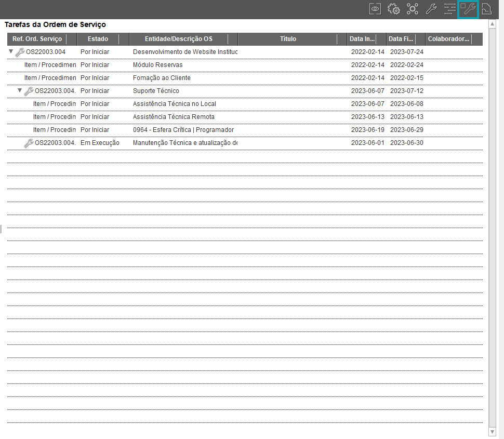Screen dimensions: 504x439
Task: Click the eye view icon in toolbar
Action: point(375,9)
